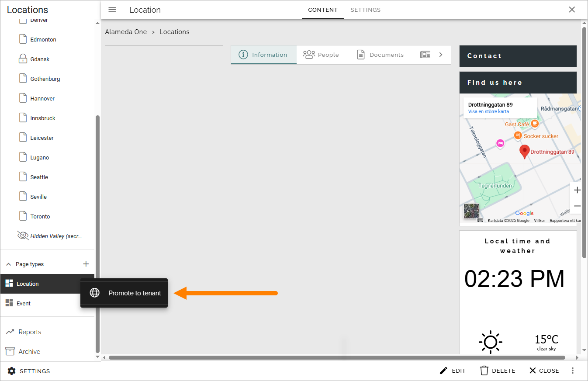Open Seville page in tree
Viewport: 588px width, 381px height.
pos(38,197)
